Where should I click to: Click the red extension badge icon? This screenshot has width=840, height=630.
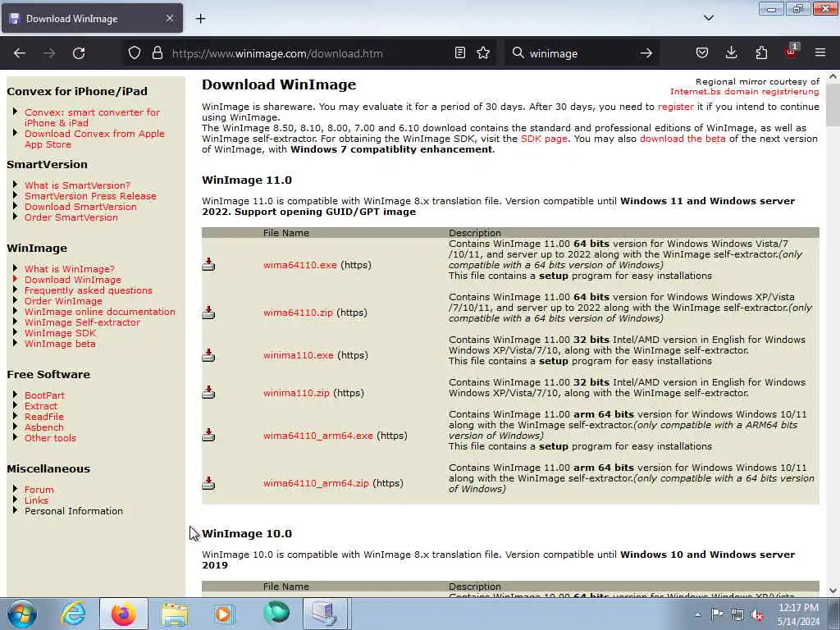(792, 52)
